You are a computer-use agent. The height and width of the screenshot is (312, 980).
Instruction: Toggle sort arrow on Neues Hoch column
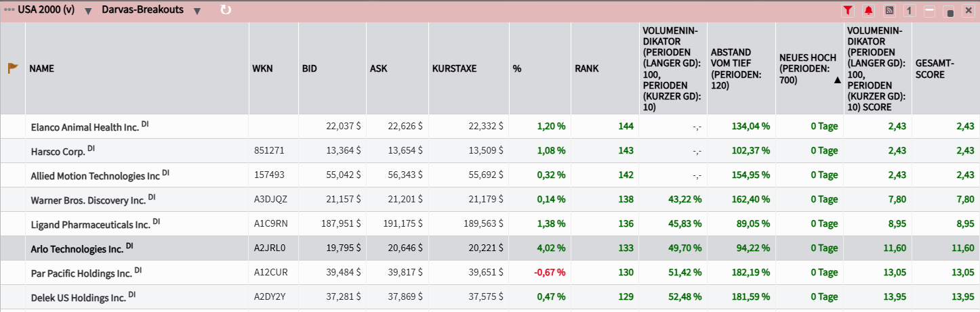pos(837,80)
